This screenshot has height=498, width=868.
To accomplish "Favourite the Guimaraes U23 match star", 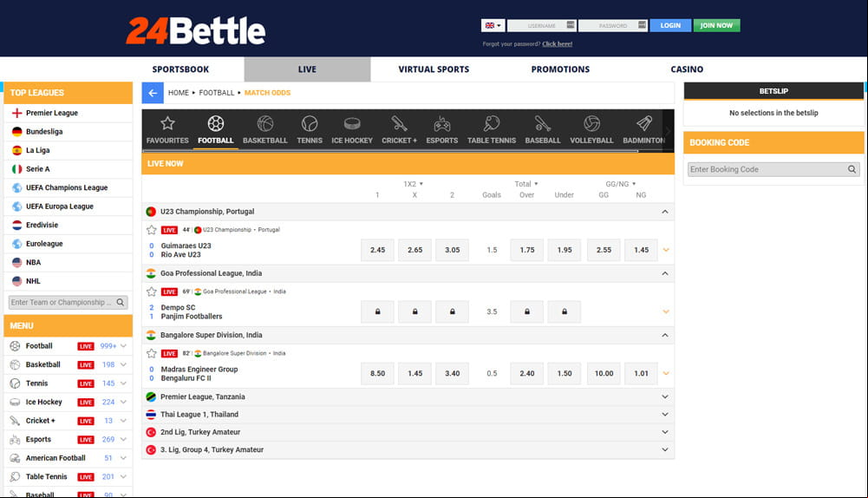I will pyautogui.click(x=152, y=230).
